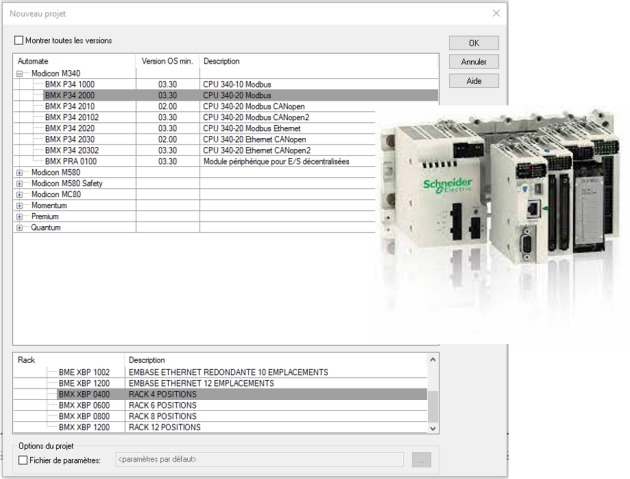Image resolution: width=630 pixels, height=479 pixels.
Task: Confirm with the OK button
Action: 474,43
